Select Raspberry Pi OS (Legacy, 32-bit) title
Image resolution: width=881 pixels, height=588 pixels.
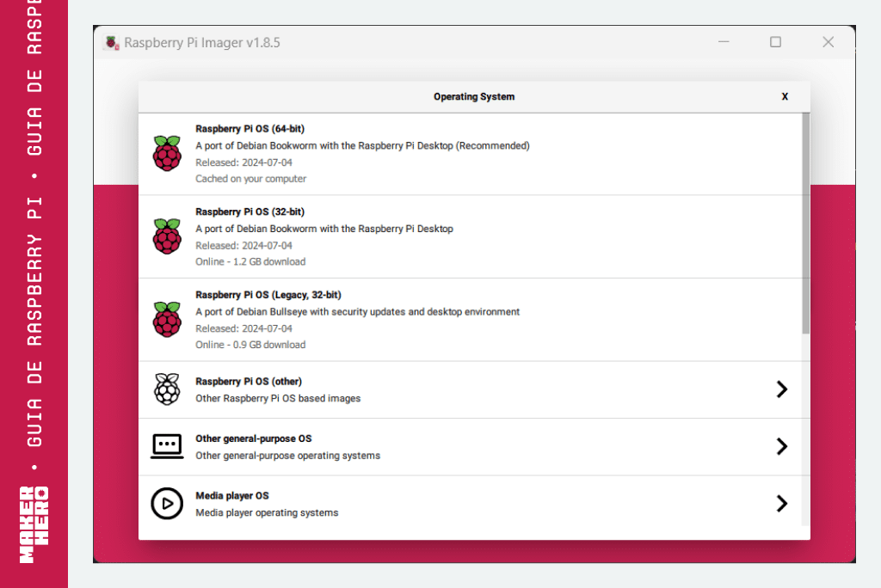point(268,295)
